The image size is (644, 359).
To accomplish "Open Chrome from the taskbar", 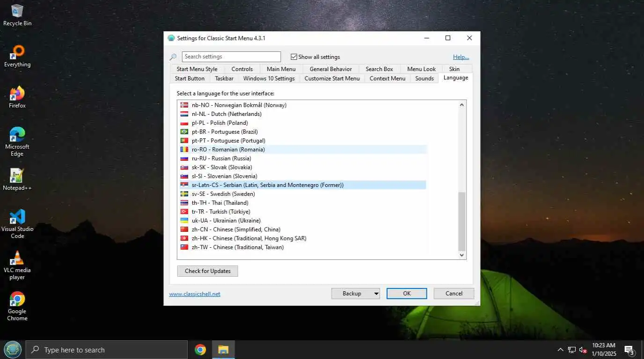I will [200, 350].
